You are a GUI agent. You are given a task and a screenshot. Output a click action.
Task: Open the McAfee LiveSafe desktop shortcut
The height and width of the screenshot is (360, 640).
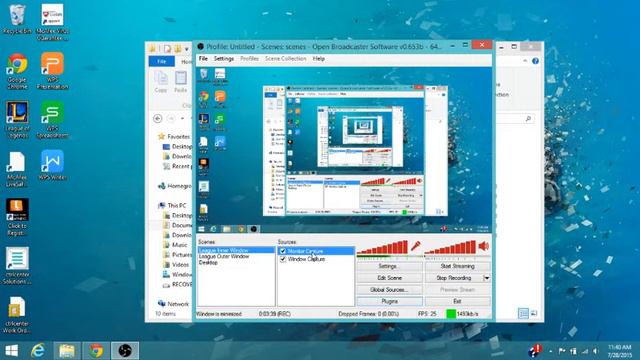pos(17,169)
